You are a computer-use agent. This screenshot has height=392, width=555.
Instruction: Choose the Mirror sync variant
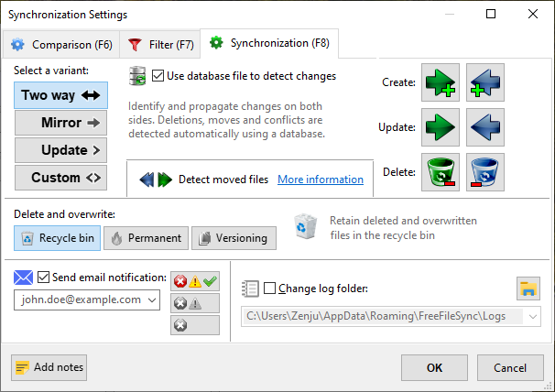coord(61,123)
